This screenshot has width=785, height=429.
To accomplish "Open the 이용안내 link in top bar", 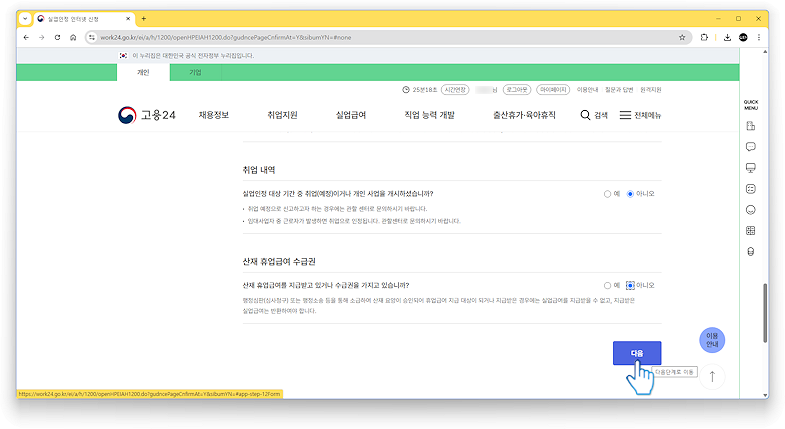I will 587,90.
